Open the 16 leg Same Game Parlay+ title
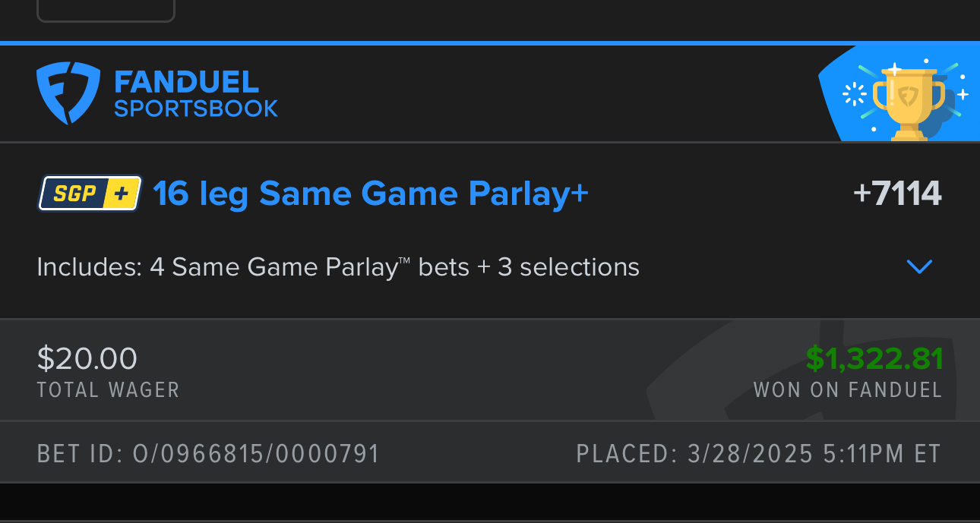Screen dimensions: 980x523 371,194
